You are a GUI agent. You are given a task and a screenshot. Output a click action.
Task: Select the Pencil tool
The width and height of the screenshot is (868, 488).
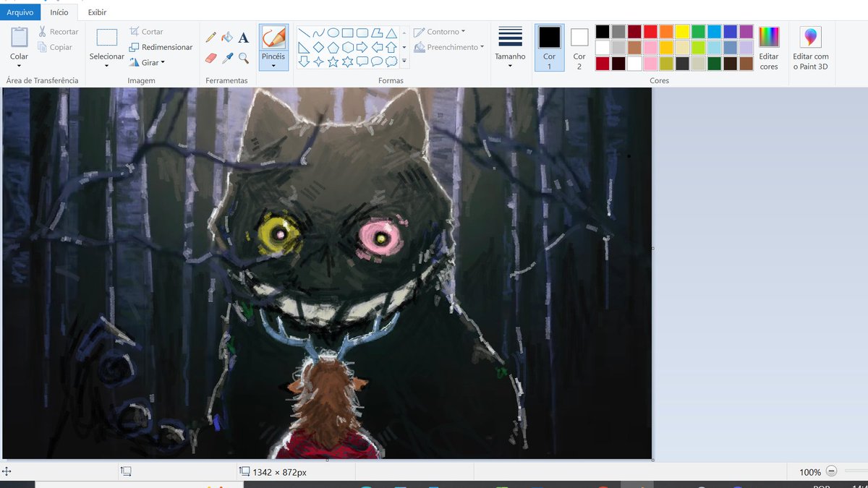point(211,37)
